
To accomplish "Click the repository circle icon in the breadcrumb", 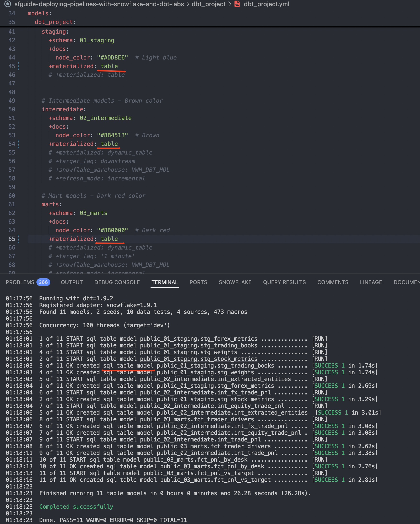I will (x=8, y=4).
